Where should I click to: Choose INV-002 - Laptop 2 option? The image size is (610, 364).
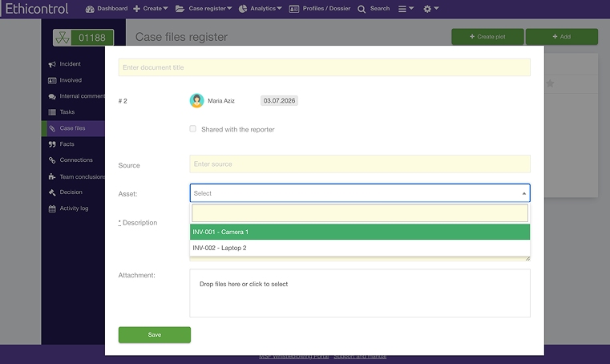click(x=360, y=248)
